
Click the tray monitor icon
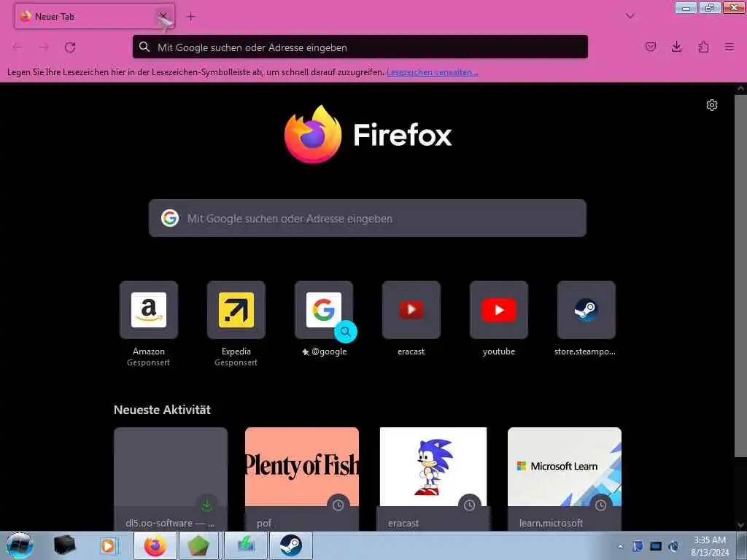[656, 546]
